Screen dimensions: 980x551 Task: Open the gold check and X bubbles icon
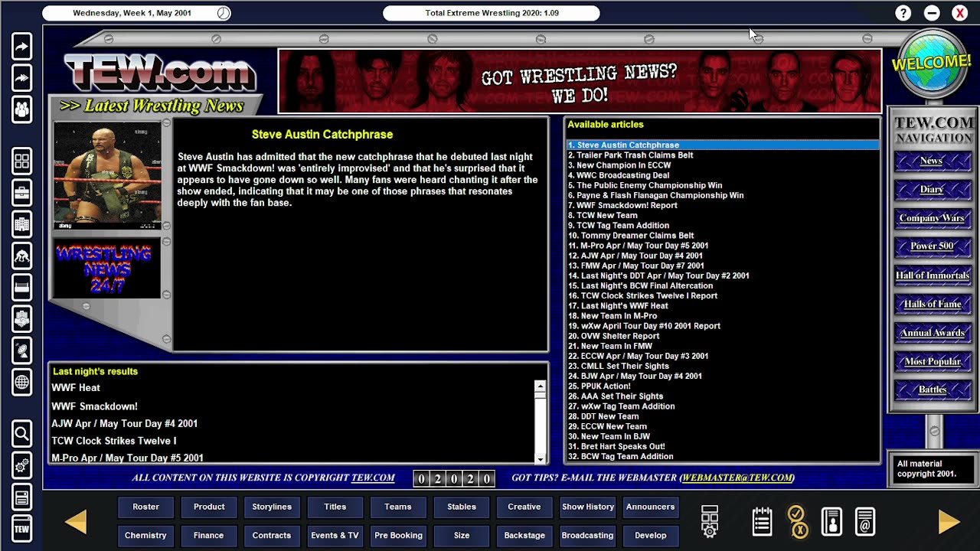click(797, 521)
